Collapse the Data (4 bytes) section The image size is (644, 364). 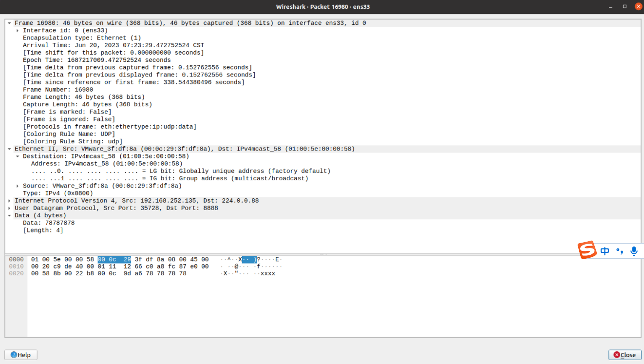point(9,215)
